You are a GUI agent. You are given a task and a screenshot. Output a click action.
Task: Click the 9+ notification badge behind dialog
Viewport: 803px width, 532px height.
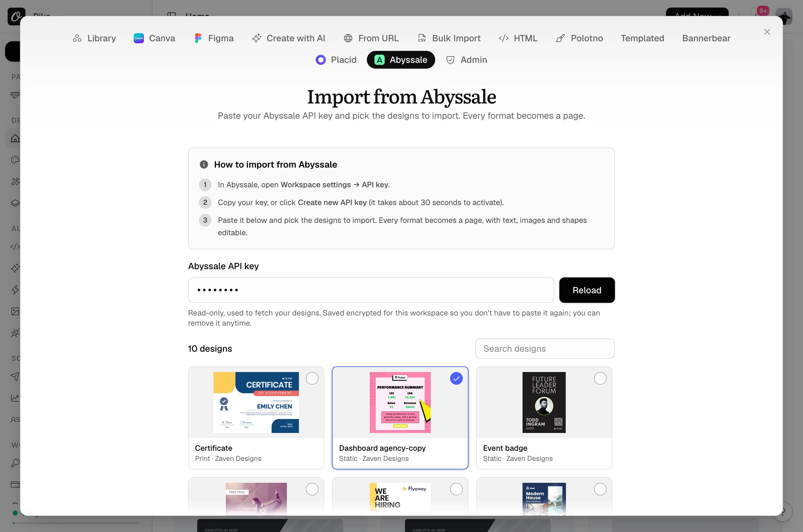pyautogui.click(x=763, y=11)
